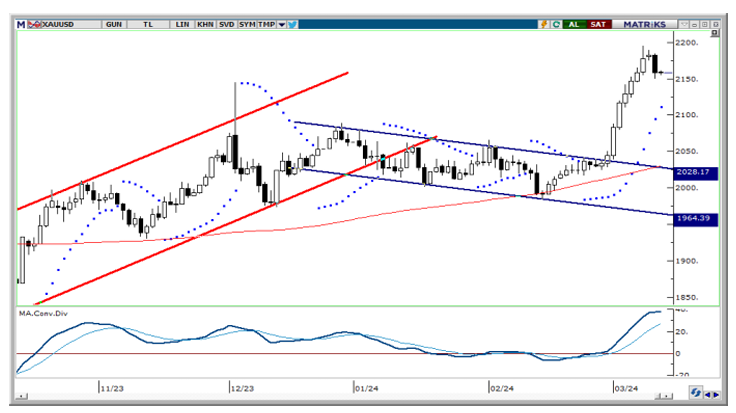Toggle LIN linear scale mode
736x413 pixels.
[182, 23]
